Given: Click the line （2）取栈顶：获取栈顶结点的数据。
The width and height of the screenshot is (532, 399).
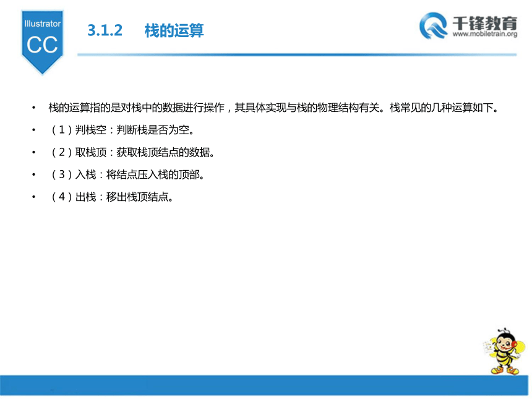Looking at the screenshot, I should [132, 152].
